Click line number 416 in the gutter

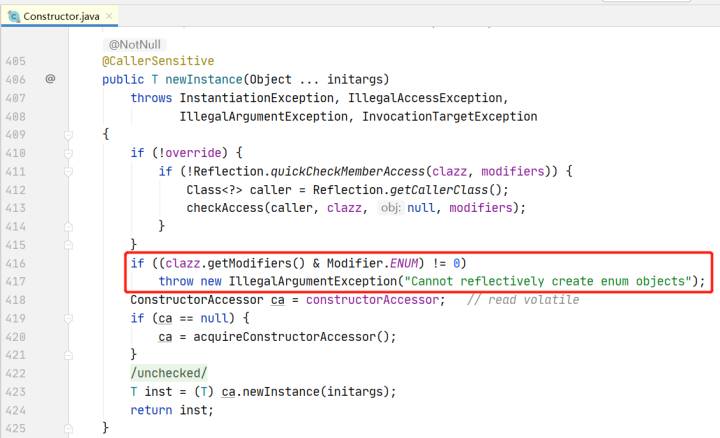(15, 263)
